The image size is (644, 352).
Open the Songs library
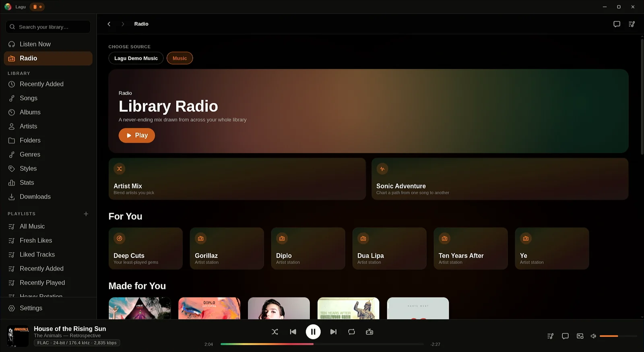(x=48, y=98)
